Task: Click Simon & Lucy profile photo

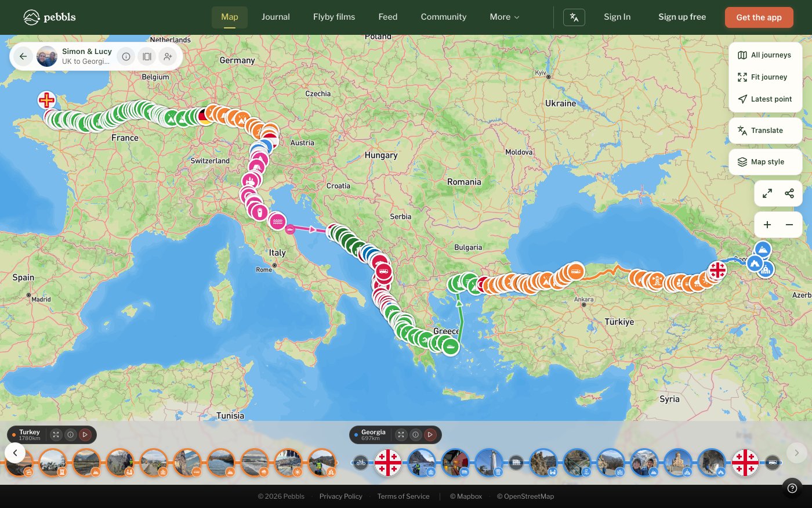Action: coord(47,56)
